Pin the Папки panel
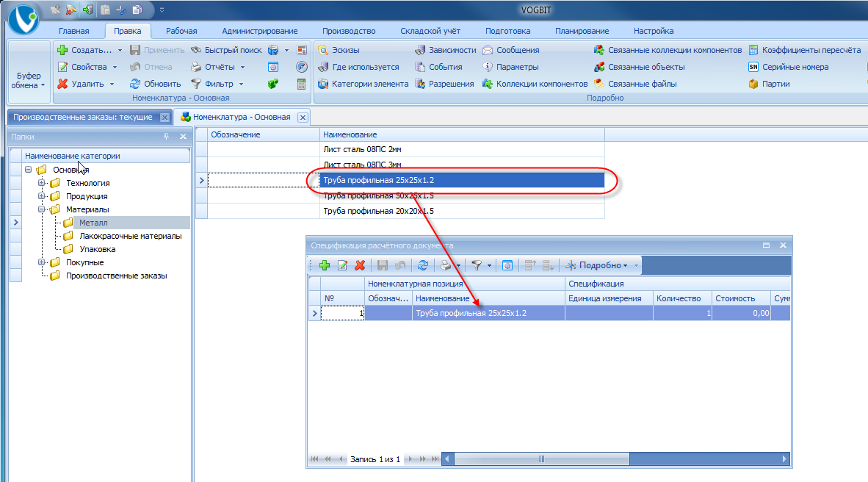This screenshot has height=482, width=868. (x=167, y=136)
